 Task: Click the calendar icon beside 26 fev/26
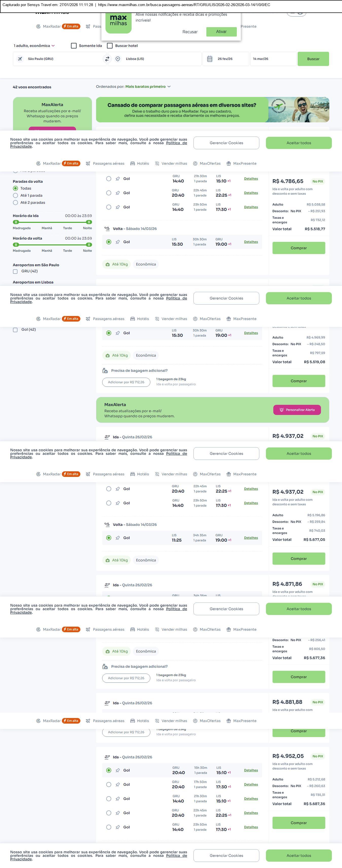point(210,59)
